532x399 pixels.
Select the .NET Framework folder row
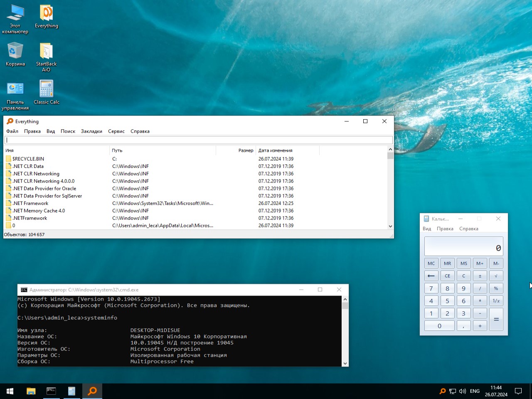tap(30, 203)
